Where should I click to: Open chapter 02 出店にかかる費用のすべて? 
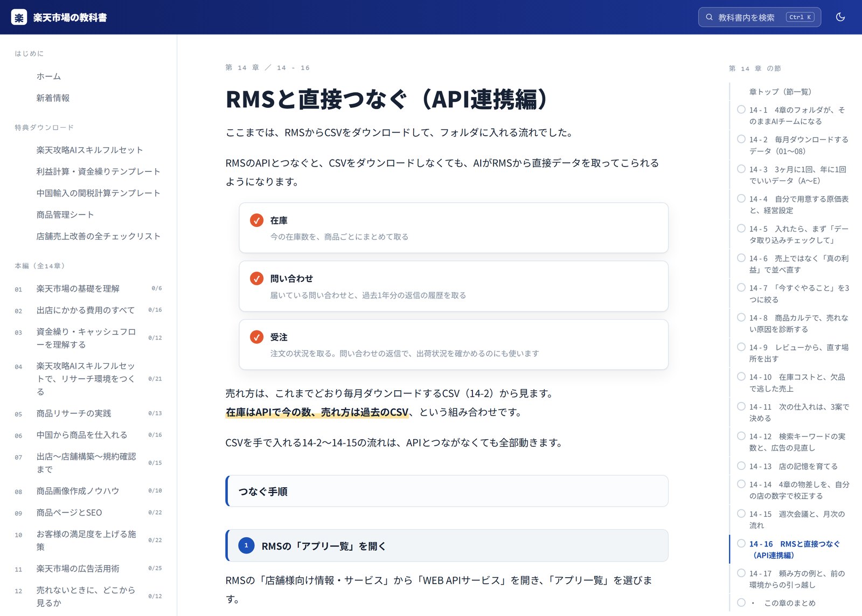(x=85, y=310)
